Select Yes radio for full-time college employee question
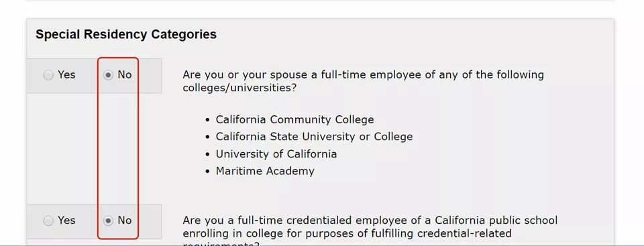Screen dimensions: 644x246 pyautogui.click(x=48, y=75)
